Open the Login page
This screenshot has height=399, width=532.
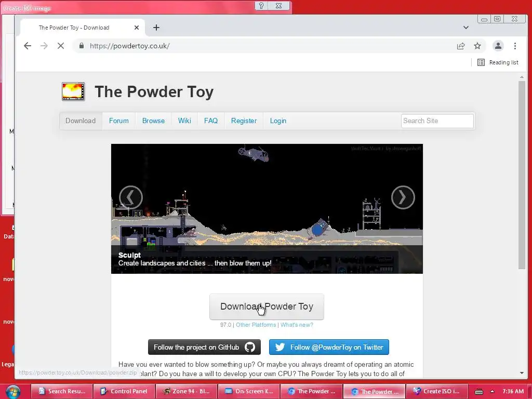[278, 121]
